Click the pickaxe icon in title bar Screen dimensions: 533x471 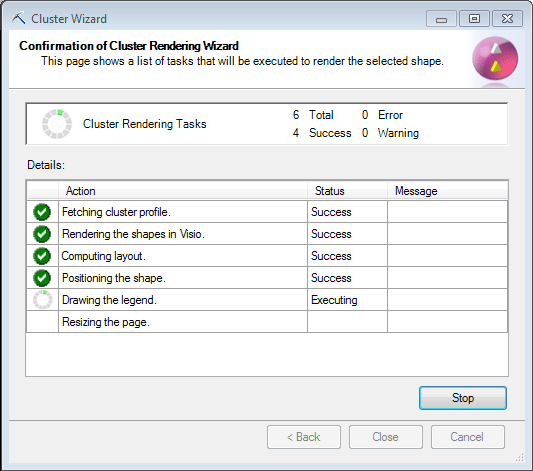tap(19, 18)
